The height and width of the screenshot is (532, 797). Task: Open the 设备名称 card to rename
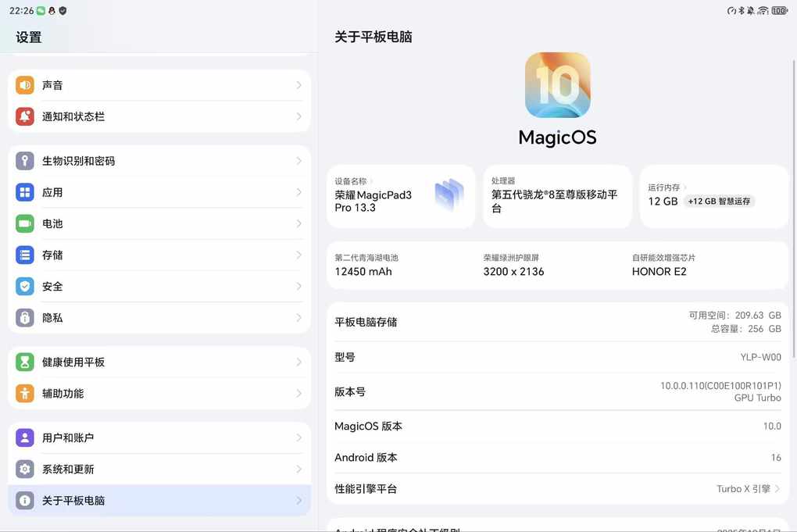401,196
